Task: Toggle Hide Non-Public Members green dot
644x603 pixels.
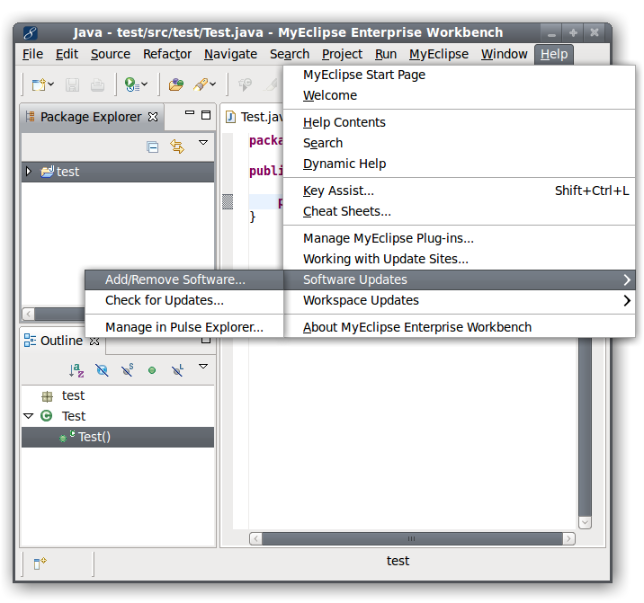Action: coord(152,371)
